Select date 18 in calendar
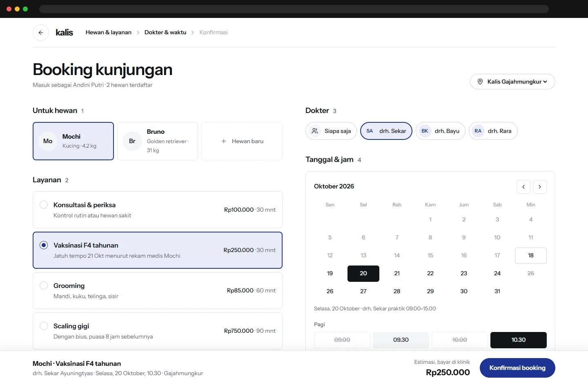Image resolution: width=588 pixels, height=385 pixels. [x=531, y=256]
